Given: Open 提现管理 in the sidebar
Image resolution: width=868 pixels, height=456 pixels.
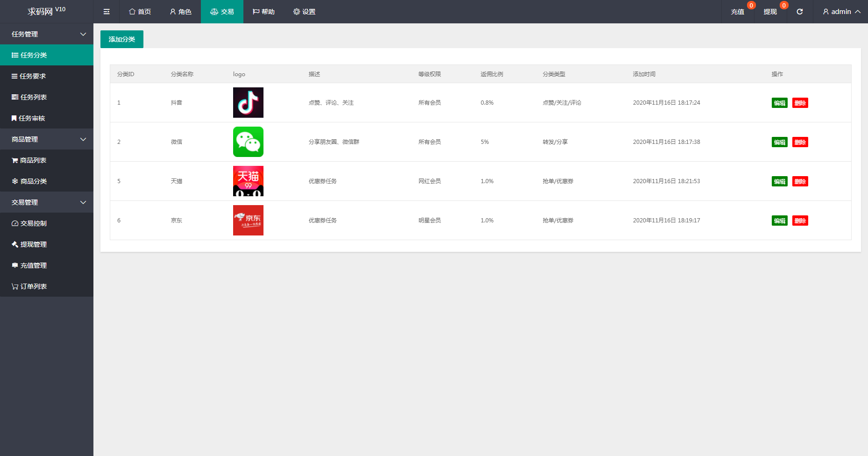Looking at the screenshot, I should tap(47, 244).
